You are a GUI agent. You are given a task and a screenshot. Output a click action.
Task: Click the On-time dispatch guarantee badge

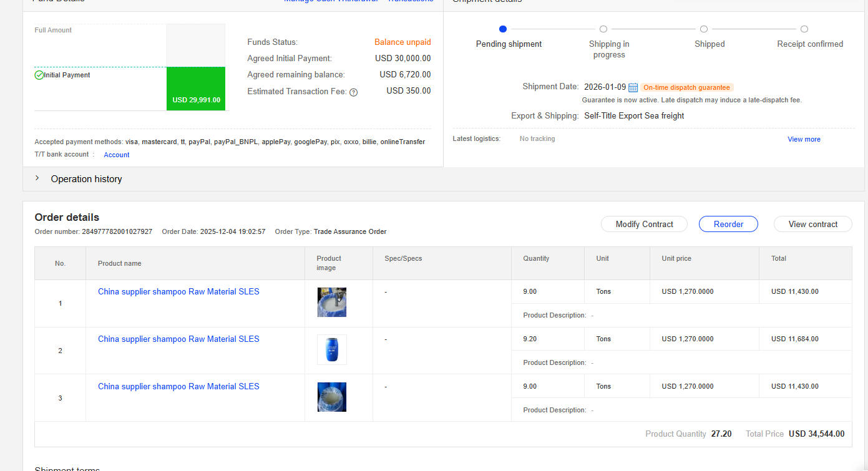686,87
